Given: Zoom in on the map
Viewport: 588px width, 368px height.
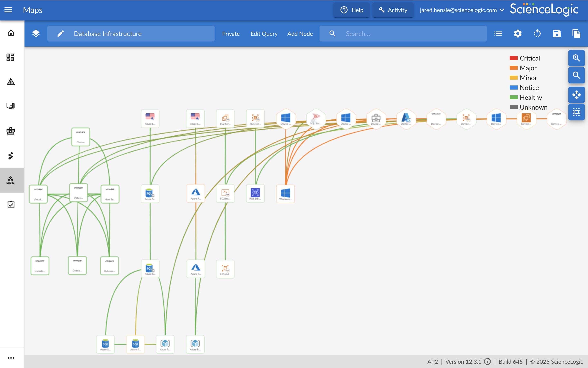Looking at the screenshot, I should click(576, 58).
